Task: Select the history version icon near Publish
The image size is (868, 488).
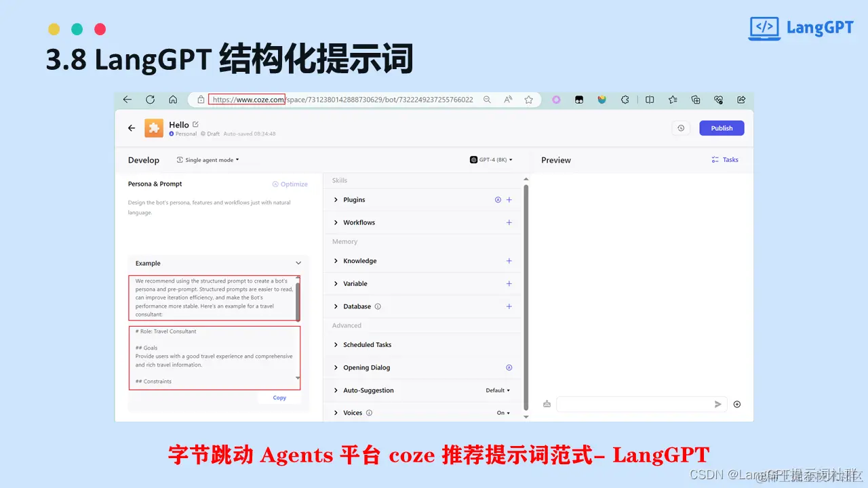Action: click(x=681, y=127)
